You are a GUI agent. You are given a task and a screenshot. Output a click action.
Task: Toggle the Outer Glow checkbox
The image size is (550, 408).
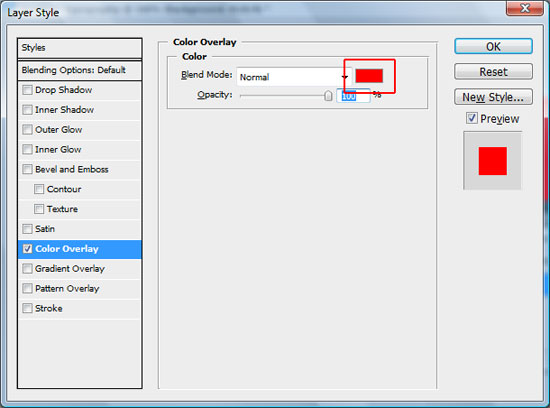pyautogui.click(x=27, y=130)
